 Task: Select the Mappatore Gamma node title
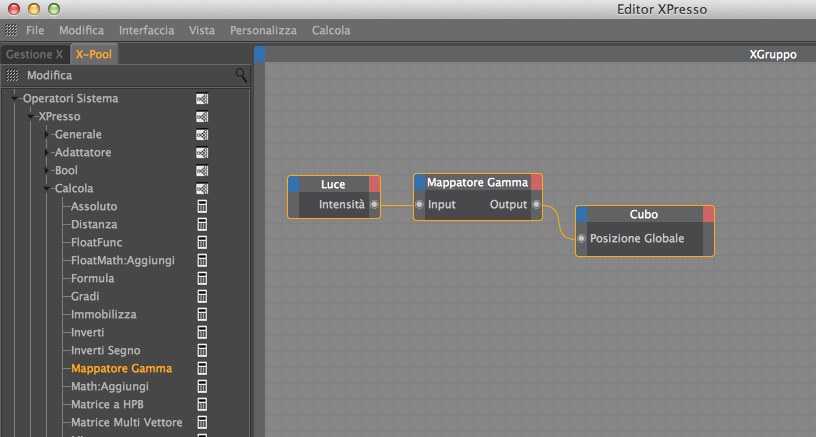(x=478, y=182)
